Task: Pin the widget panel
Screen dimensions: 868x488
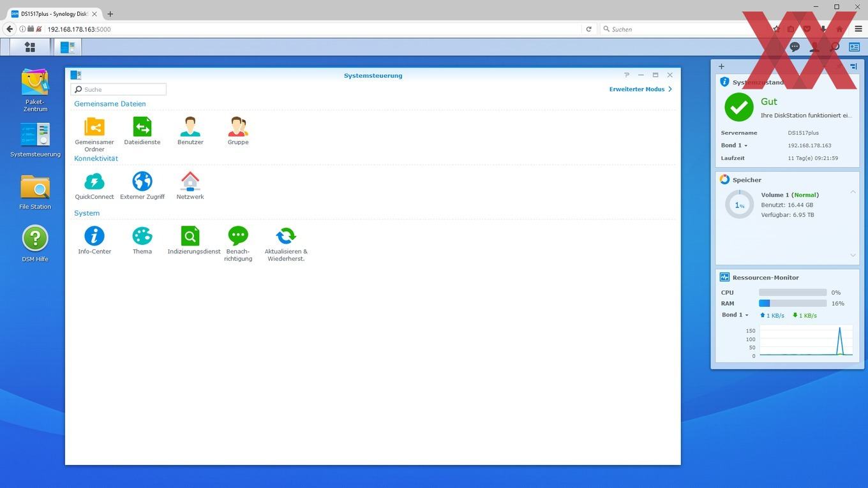Action: coord(853,66)
